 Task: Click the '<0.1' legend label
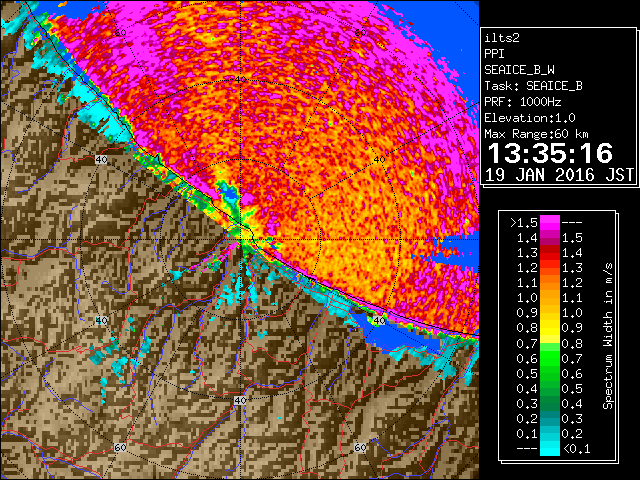tap(576, 449)
